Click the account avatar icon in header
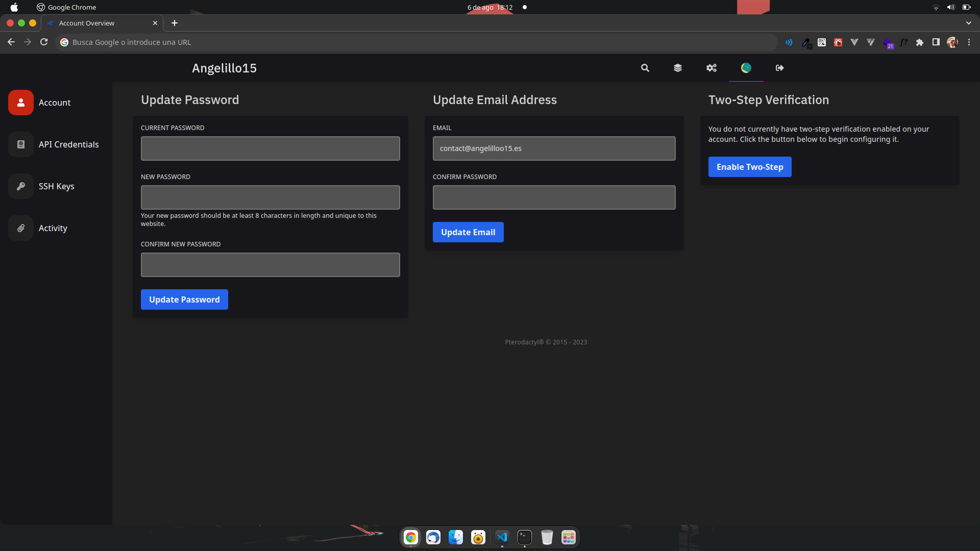The image size is (980, 551). coord(746,68)
